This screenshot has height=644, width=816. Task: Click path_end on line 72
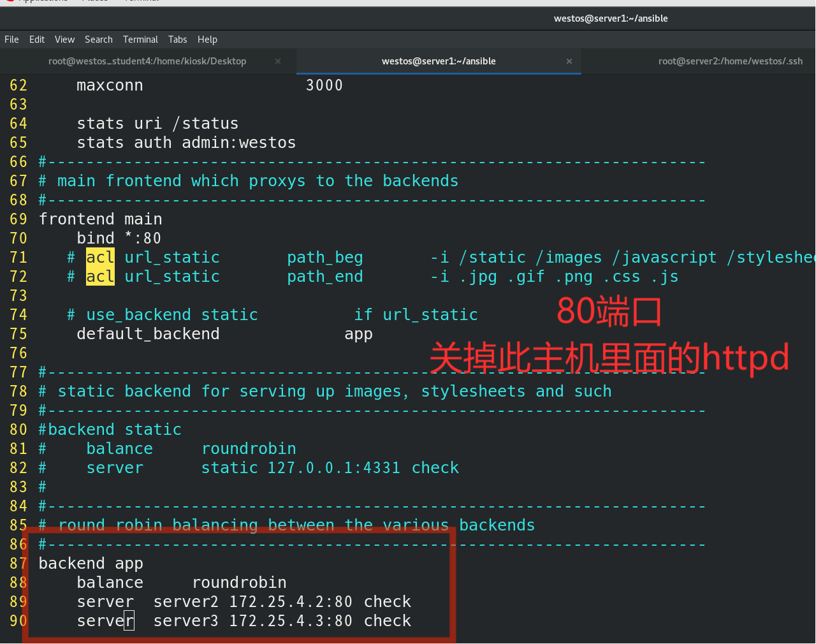click(x=325, y=277)
